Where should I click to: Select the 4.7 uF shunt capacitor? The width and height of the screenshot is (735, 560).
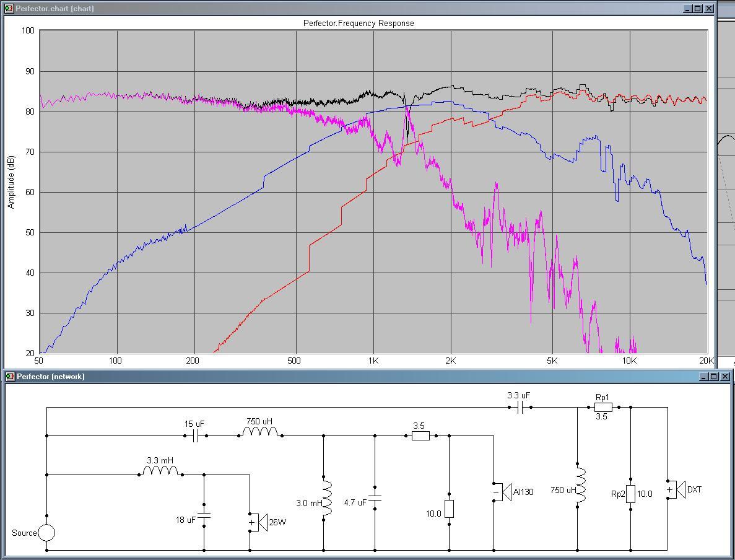[375, 497]
